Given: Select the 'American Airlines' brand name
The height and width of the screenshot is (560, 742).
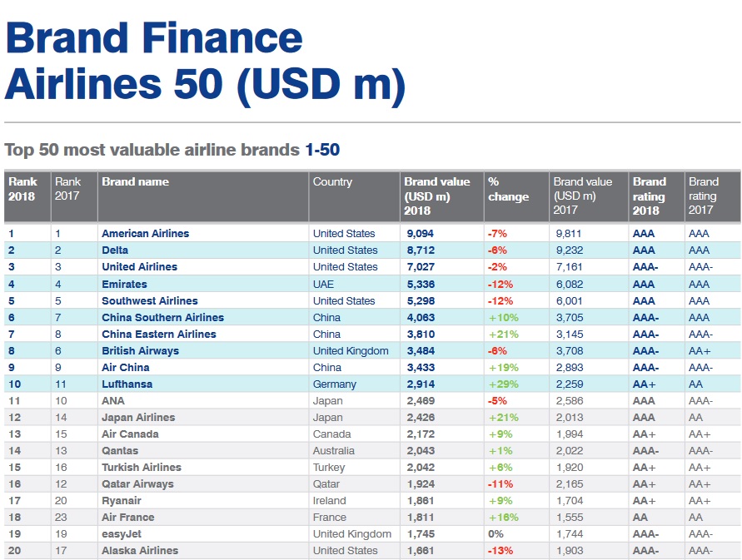Looking at the screenshot, I should (145, 234).
